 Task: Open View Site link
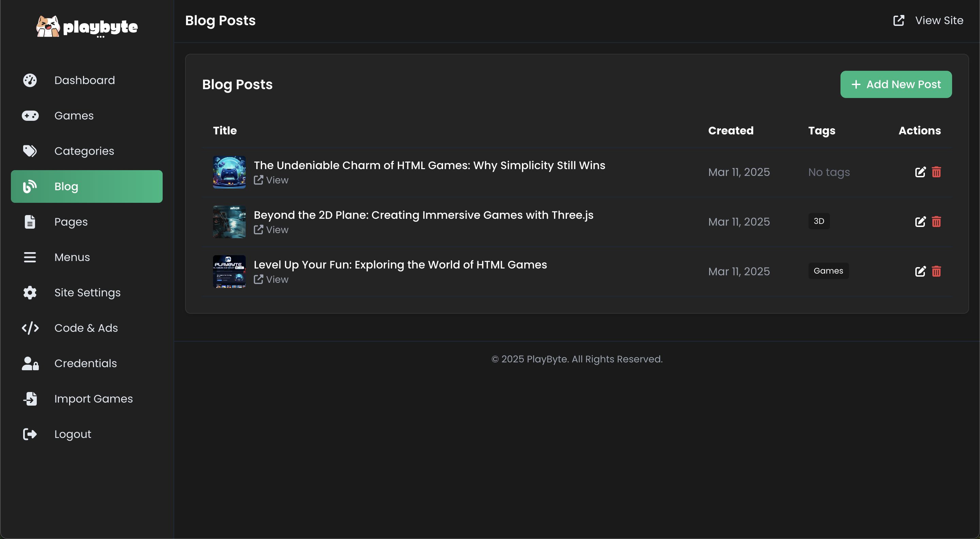click(x=928, y=20)
